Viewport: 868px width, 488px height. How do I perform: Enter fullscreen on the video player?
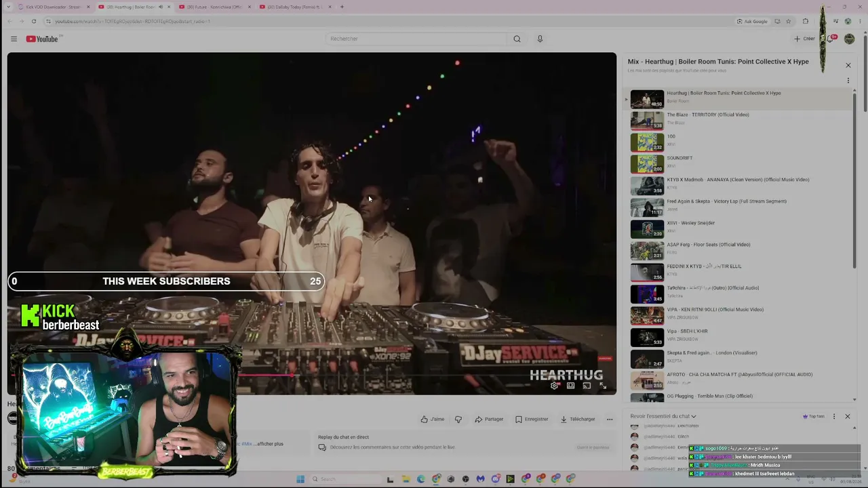pyautogui.click(x=603, y=386)
